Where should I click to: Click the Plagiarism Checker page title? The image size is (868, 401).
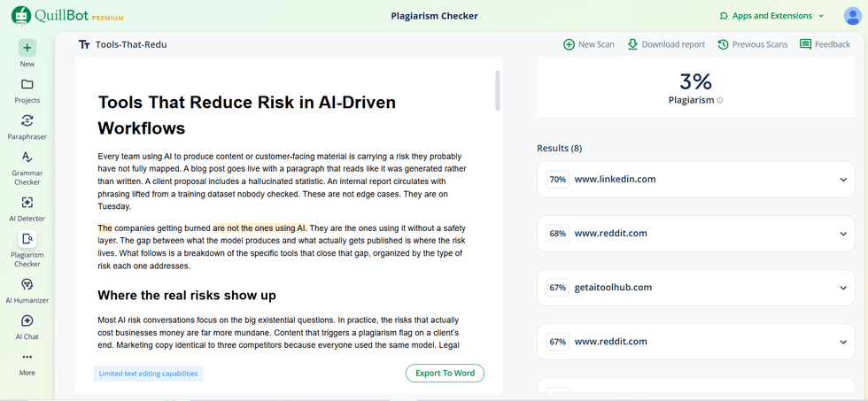[434, 16]
